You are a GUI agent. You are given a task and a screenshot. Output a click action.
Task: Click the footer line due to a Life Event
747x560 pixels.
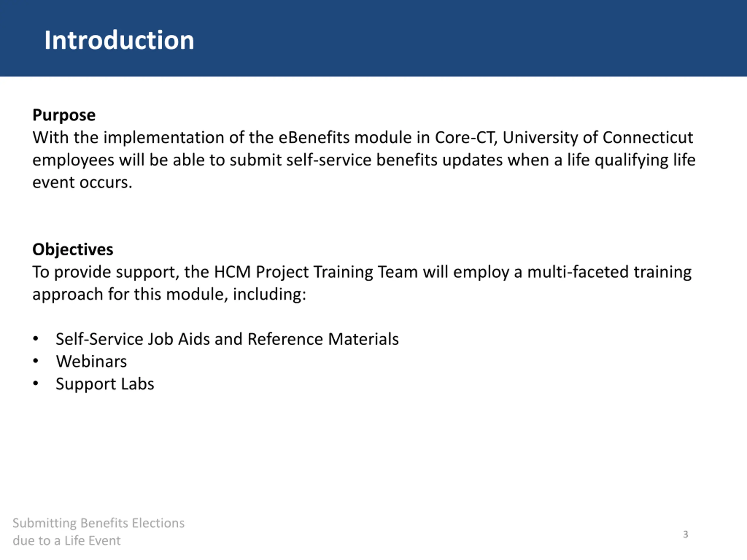(x=67, y=540)
